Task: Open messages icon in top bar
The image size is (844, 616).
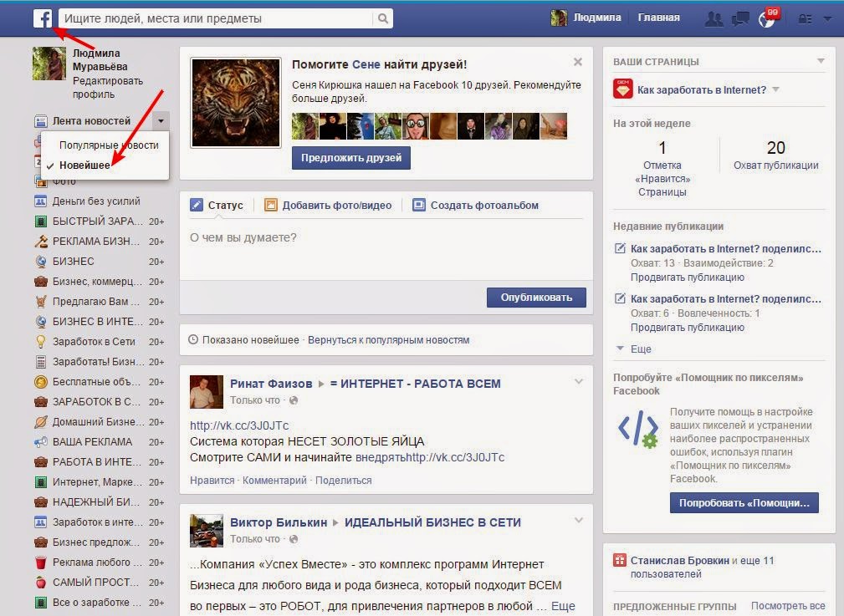Action: point(740,19)
